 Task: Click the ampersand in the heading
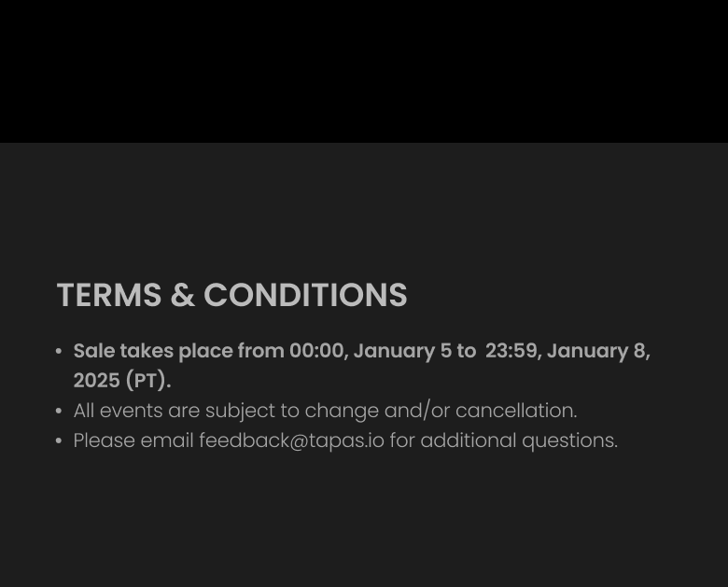[182, 295]
